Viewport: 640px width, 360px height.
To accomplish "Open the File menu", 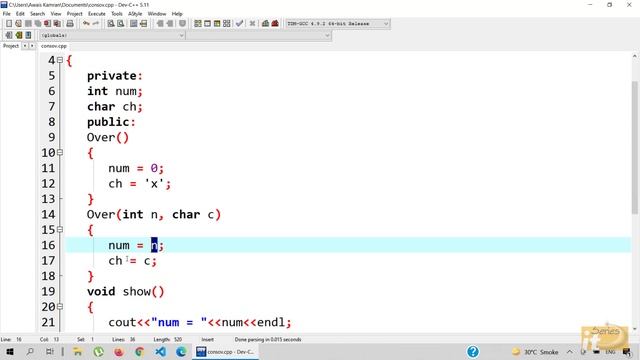I will coord(7,14).
